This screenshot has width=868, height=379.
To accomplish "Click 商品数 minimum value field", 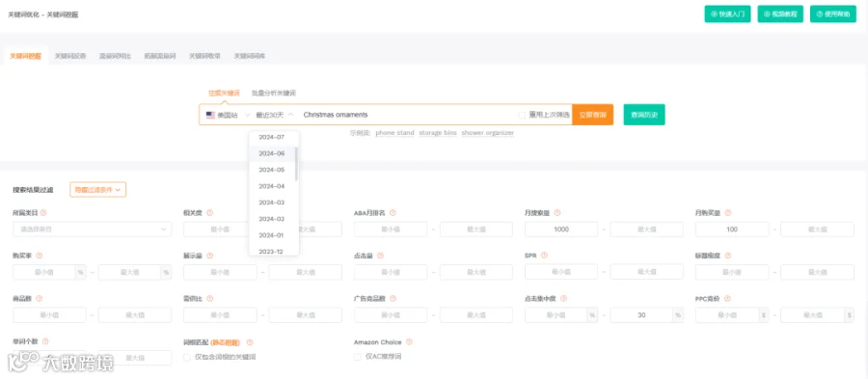I will [x=50, y=314].
